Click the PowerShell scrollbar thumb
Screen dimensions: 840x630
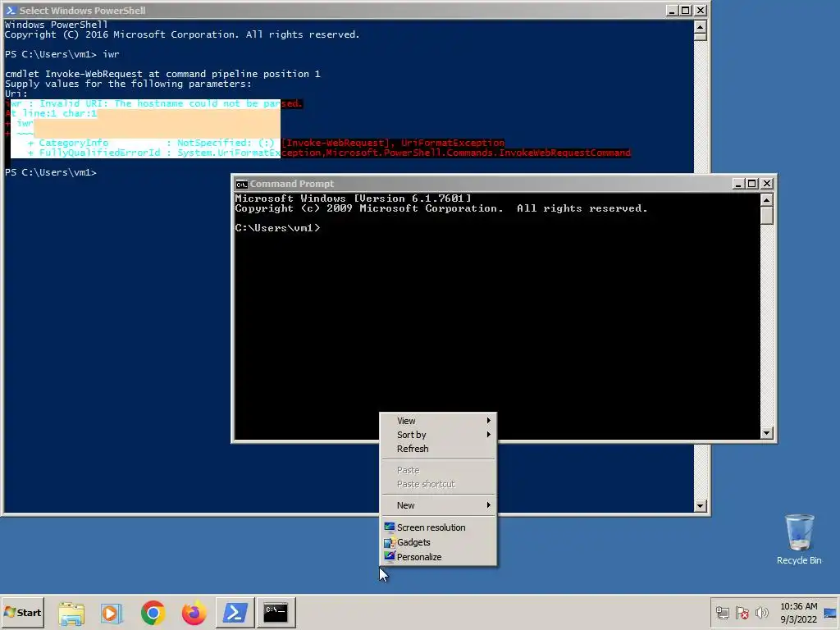(700, 36)
